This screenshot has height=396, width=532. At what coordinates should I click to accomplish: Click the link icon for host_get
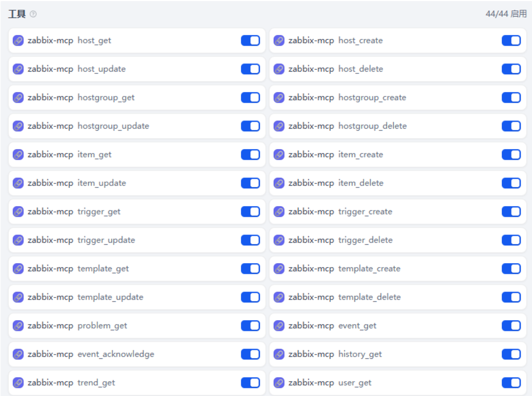point(18,40)
